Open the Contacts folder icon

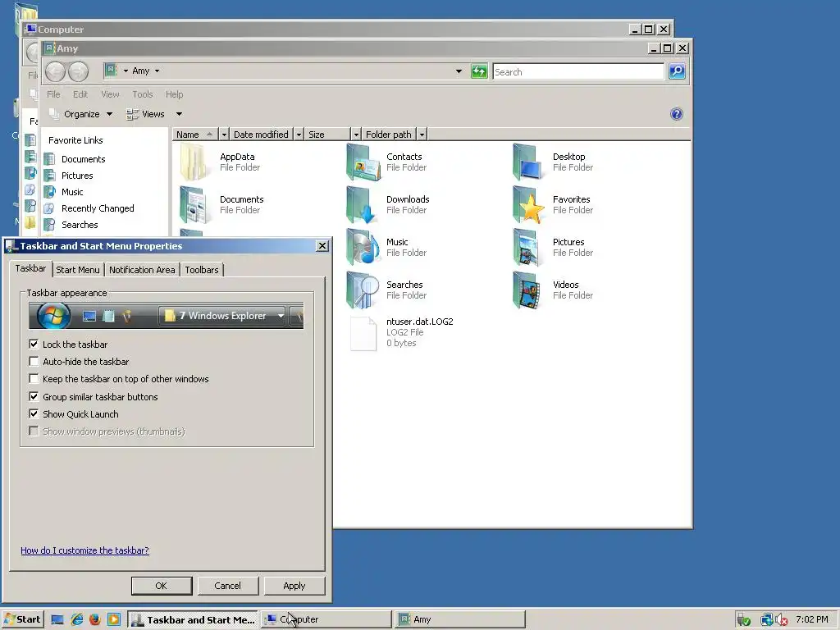[x=363, y=162]
